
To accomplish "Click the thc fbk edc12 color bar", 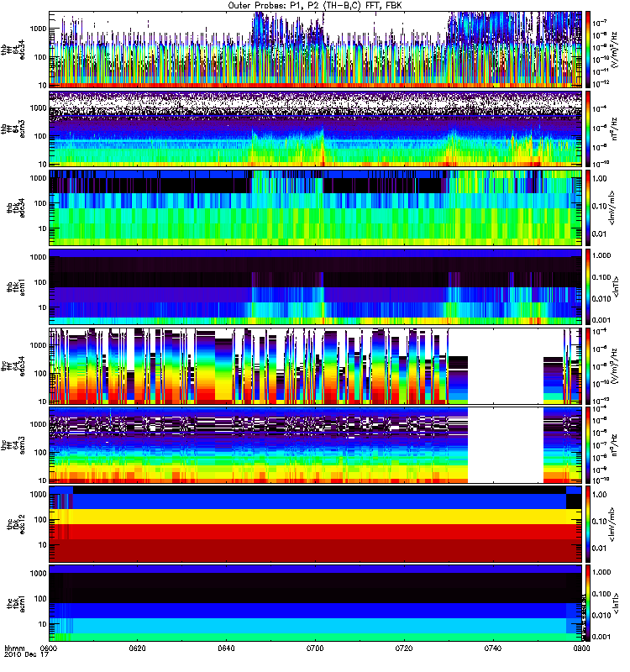I will point(588,524).
